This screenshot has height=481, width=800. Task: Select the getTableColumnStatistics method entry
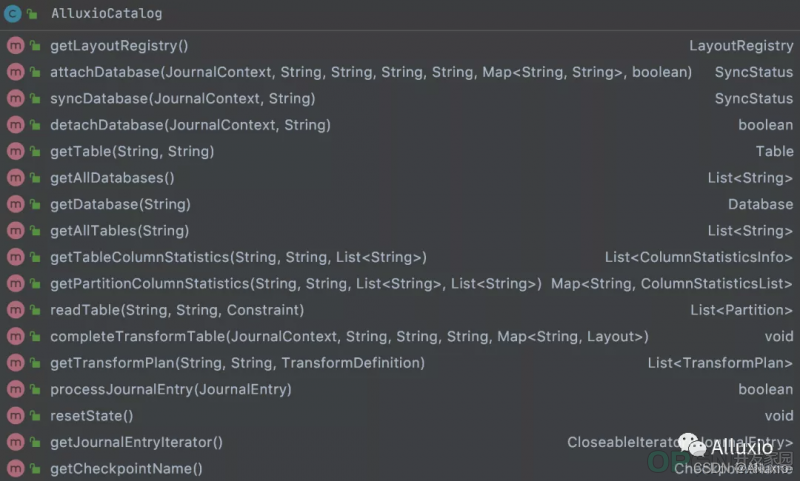[400, 257]
